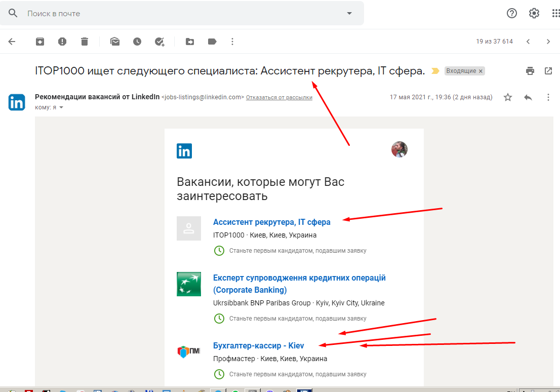This screenshot has width=560, height=392.
Task: Open toolbar more options (three dots)
Action: [232, 42]
